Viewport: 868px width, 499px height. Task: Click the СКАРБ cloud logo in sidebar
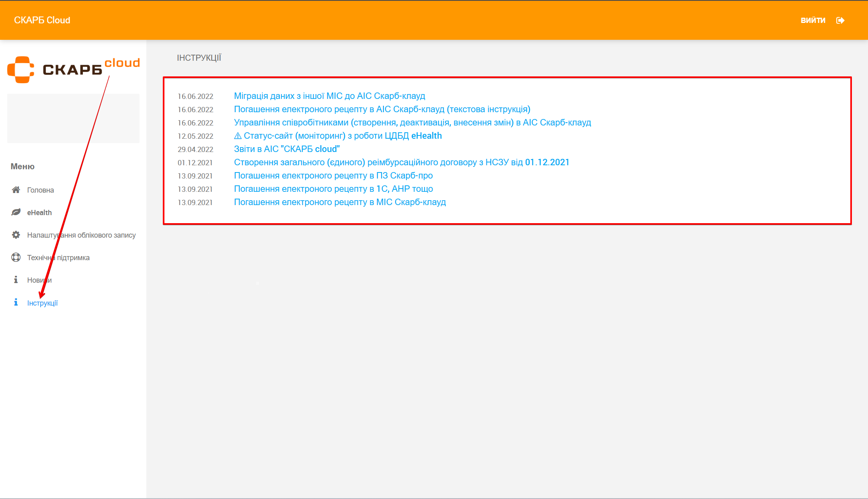73,69
